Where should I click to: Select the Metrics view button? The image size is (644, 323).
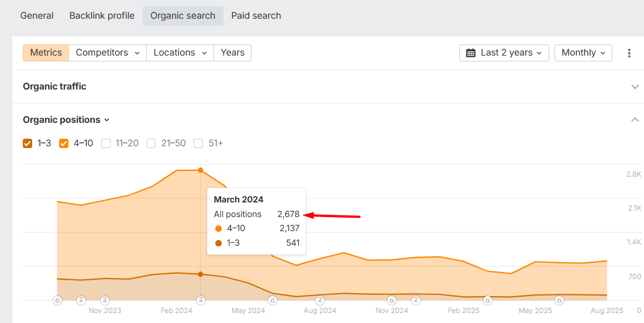[46, 53]
